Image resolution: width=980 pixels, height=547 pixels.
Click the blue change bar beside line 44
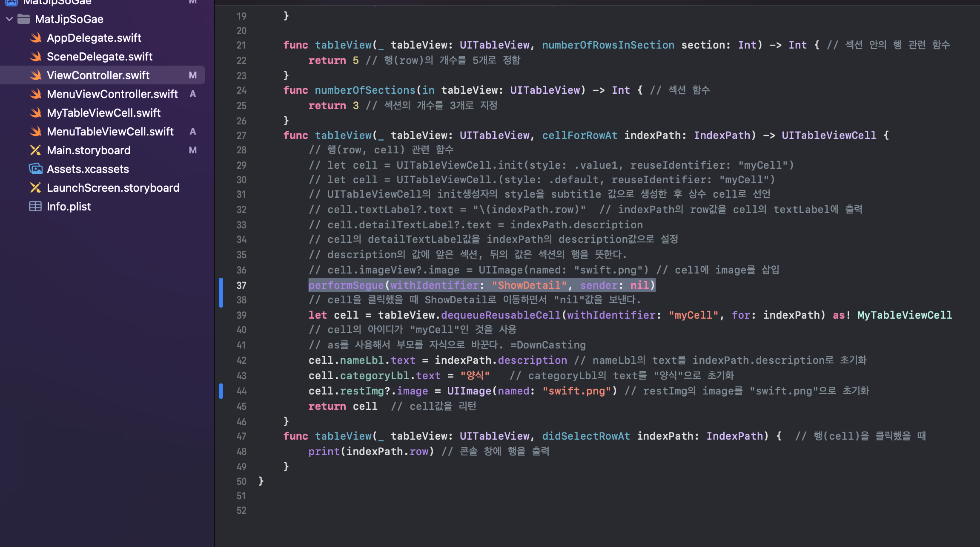coord(221,391)
